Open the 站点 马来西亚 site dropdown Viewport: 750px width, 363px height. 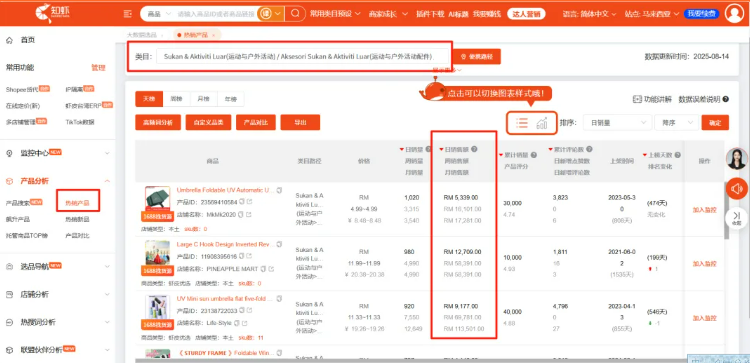click(x=651, y=14)
